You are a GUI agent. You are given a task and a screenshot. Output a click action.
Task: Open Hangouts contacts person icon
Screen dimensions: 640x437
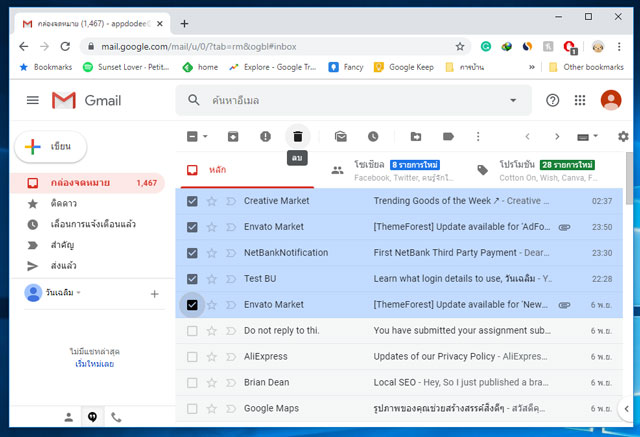click(x=69, y=417)
